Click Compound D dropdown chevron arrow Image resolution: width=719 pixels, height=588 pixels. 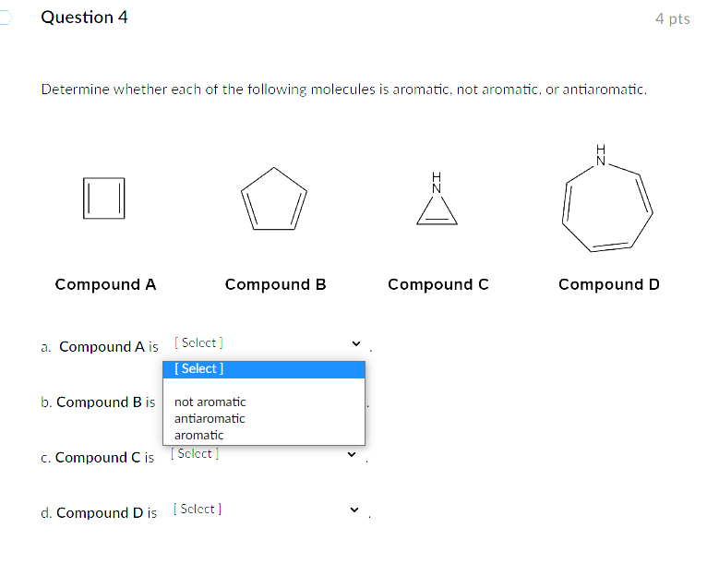[x=352, y=510]
